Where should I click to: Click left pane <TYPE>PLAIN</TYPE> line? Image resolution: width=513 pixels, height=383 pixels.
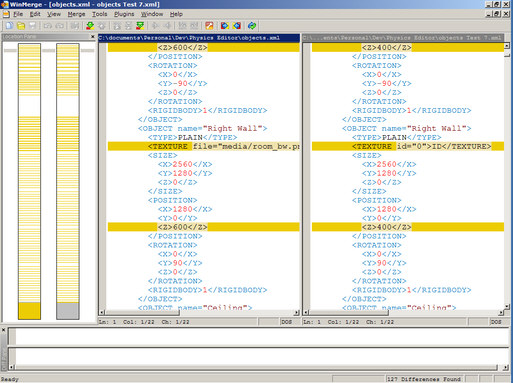[x=193, y=137]
